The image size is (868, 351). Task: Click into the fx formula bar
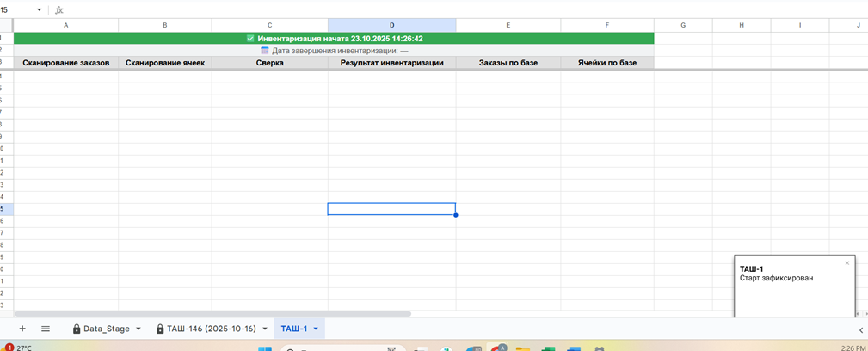pyautogui.click(x=465, y=10)
